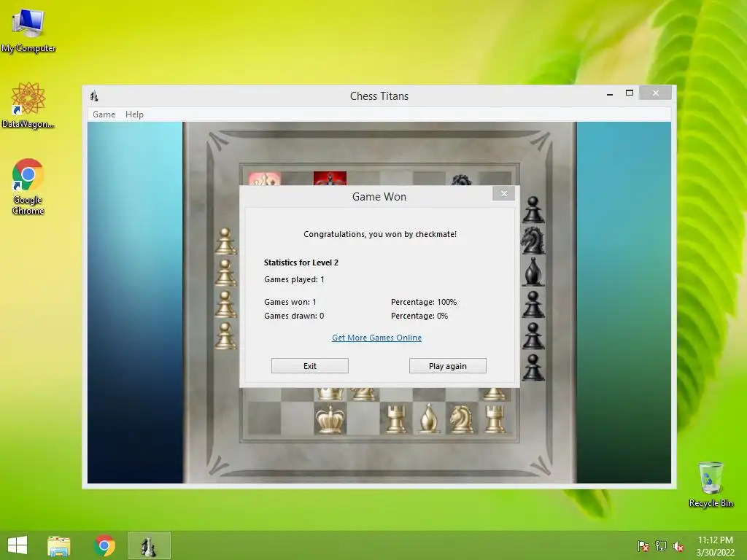Open the Game menu

[104, 114]
